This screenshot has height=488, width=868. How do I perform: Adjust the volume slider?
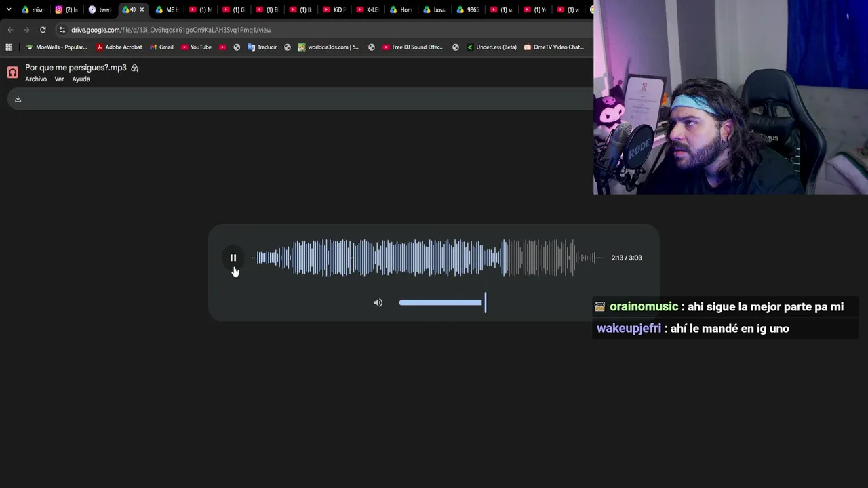442,302
